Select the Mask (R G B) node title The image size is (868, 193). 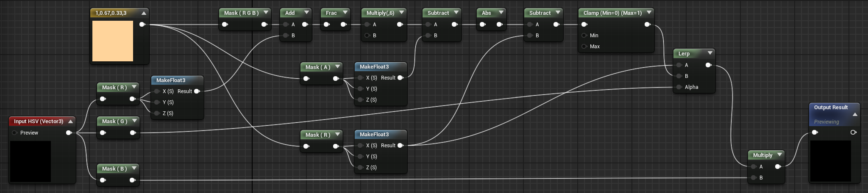point(241,13)
